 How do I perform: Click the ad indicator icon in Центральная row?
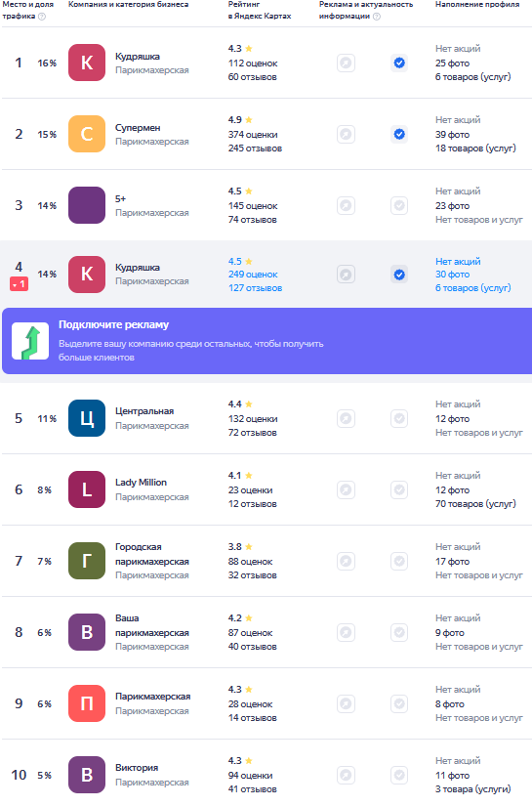(346, 418)
